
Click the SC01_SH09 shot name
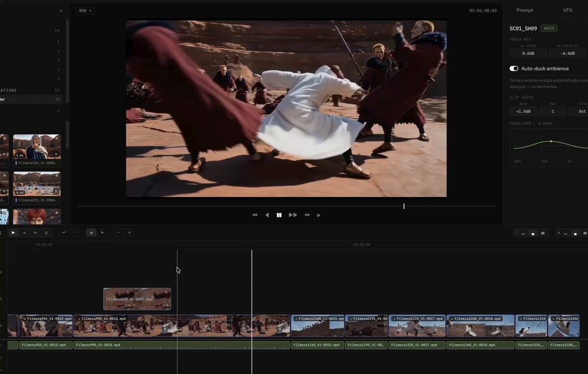pyautogui.click(x=523, y=28)
